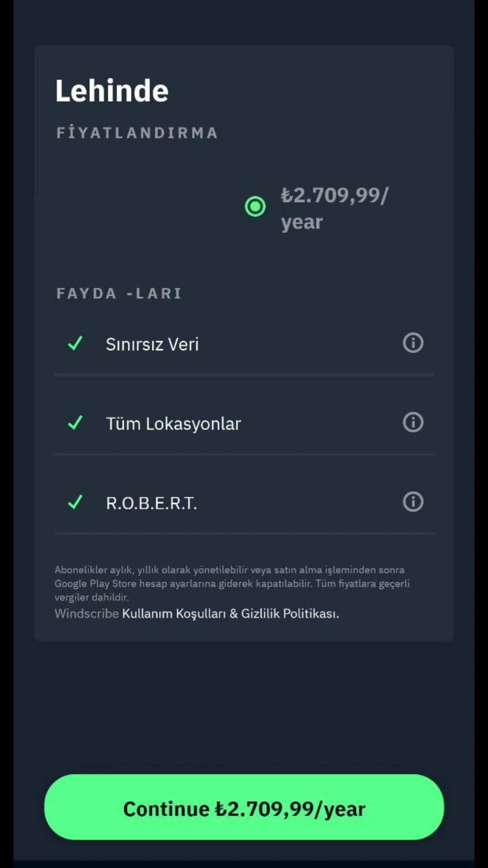Click the checkmark beside Tüm Lokasyonlar
The height and width of the screenshot is (868, 488).
point(75,423)
